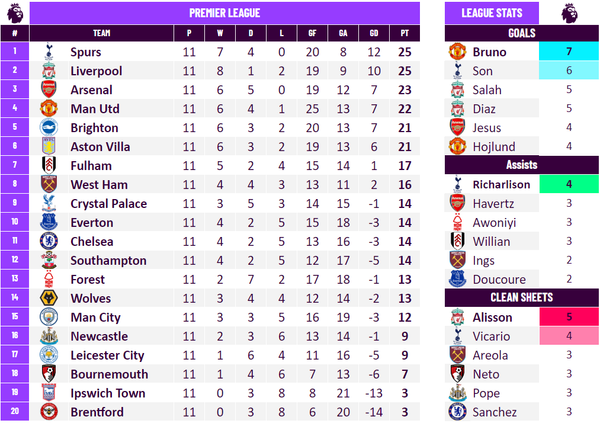Click the League Stats header tab
The image size is (600, 423).
pos(492,13)
